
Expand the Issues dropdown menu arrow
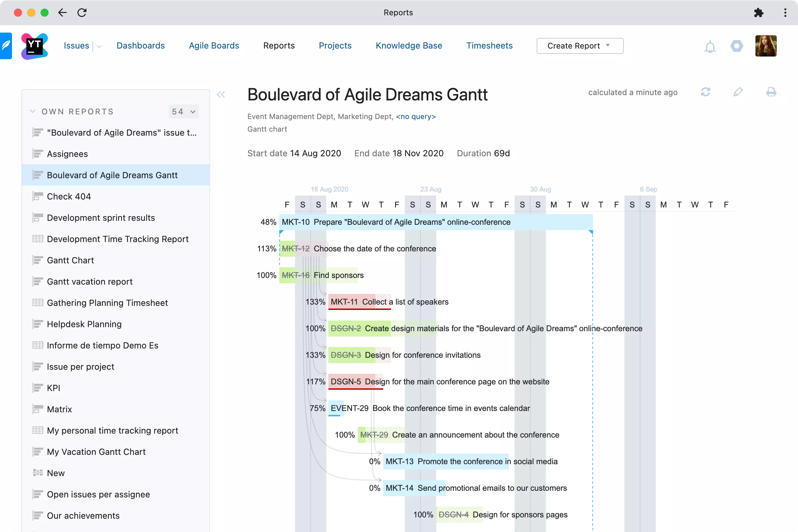point(98,46)
